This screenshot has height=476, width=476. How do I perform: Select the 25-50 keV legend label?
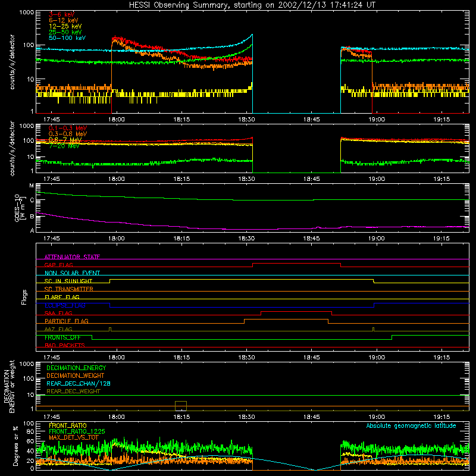click(x=65, y=32)
